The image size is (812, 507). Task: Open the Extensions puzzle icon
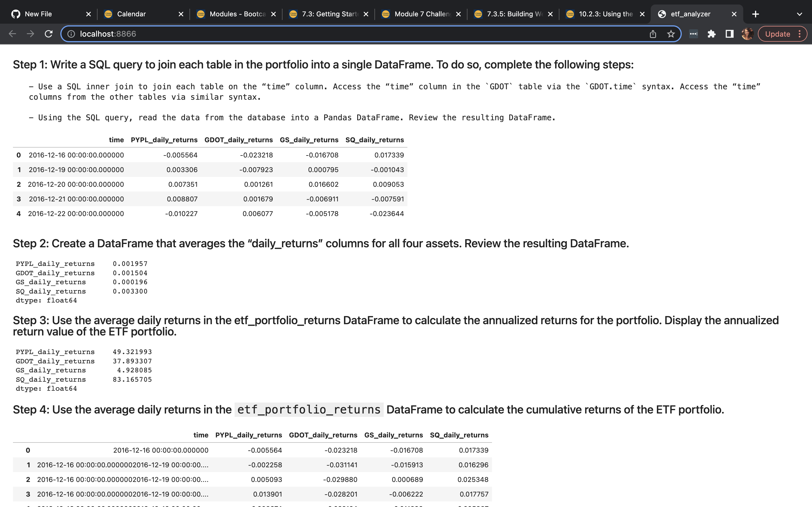tap(711, 34)
